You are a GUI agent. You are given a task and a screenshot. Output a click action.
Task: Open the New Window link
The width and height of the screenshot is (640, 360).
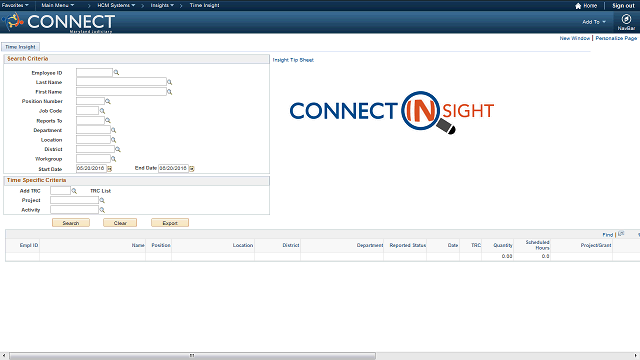coord(575,38)
